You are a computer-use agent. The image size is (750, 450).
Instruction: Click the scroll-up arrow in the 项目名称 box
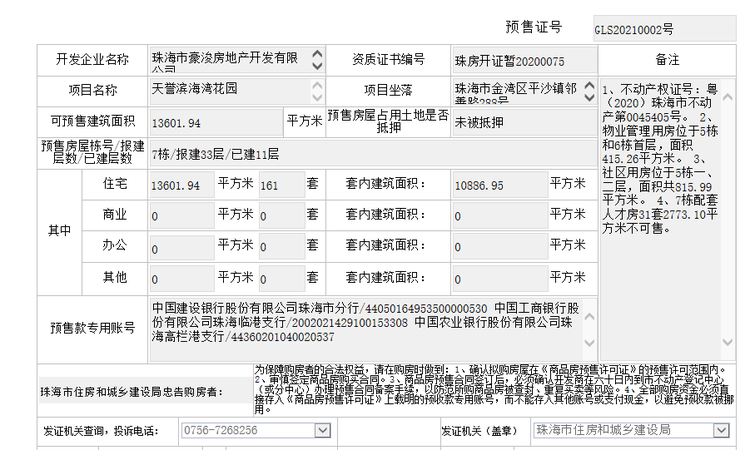(317, 86)
